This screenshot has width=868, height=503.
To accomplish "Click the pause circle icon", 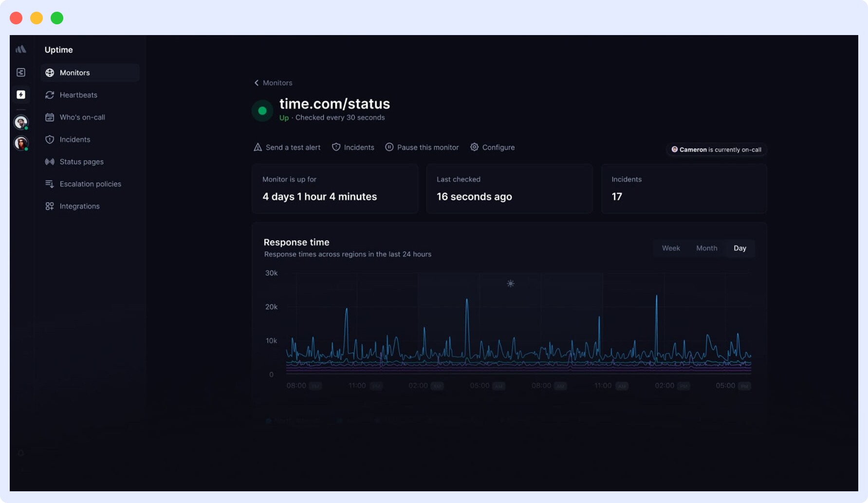I will (x=389, y=147).
